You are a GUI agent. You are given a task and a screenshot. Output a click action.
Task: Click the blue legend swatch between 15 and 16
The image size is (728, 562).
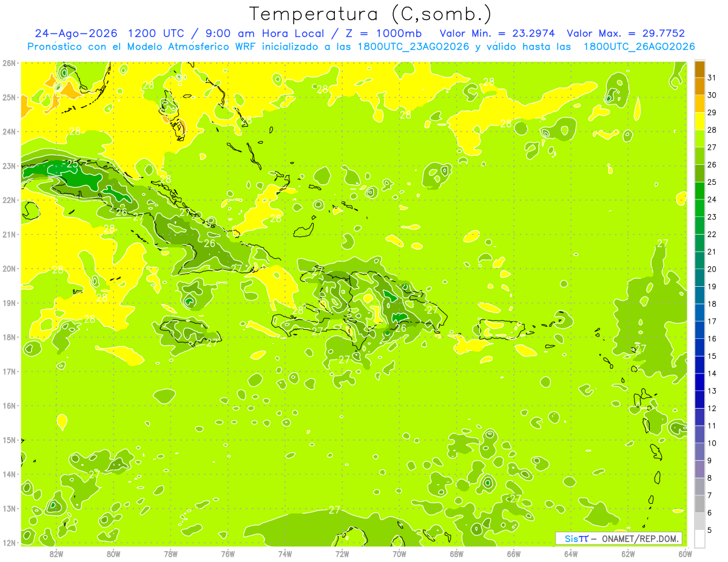tap(699, 348)
